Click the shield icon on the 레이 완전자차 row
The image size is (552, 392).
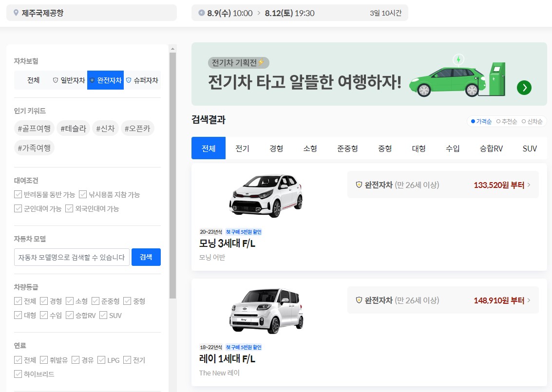[x=359, y=300]
